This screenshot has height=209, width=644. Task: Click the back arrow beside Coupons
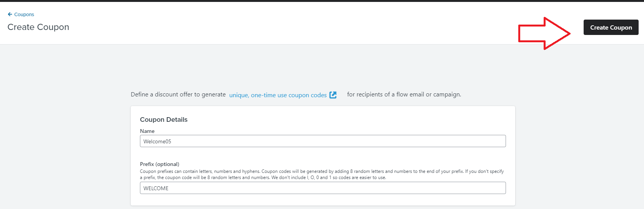10,14
